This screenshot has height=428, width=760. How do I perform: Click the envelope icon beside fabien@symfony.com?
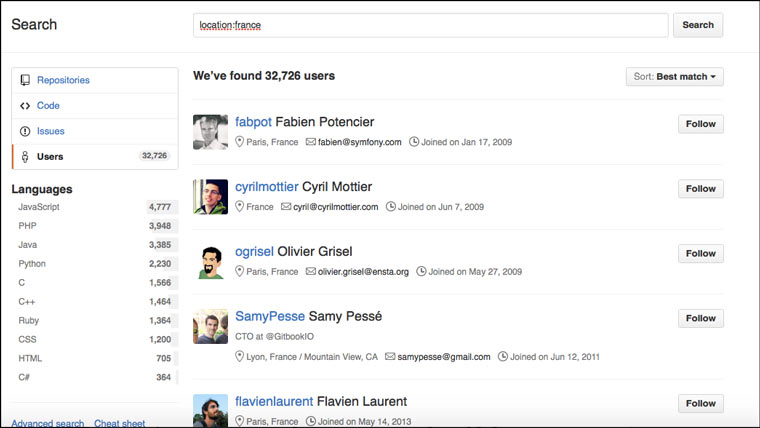tap(311, 142)
